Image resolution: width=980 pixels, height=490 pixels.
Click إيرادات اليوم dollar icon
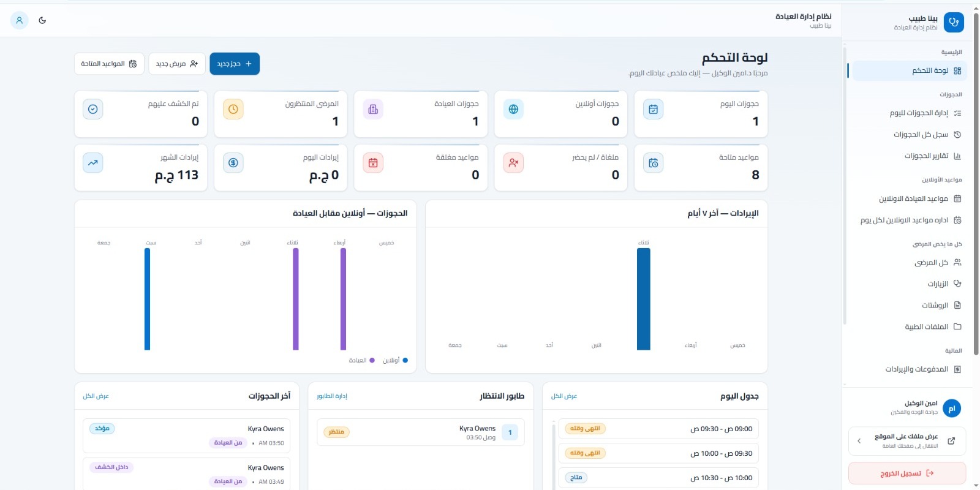[x=233, y=163]
